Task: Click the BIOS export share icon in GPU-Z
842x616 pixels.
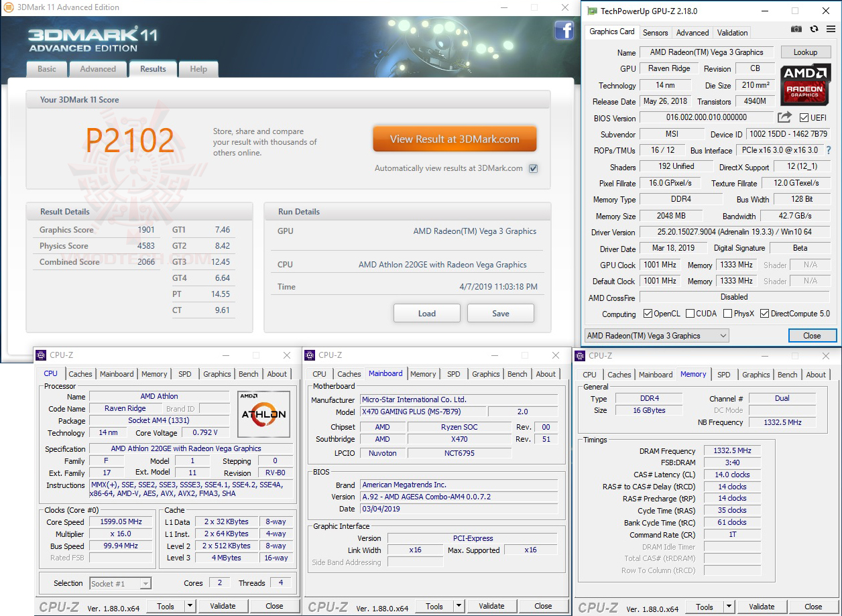Action: (x=785, y=118)
